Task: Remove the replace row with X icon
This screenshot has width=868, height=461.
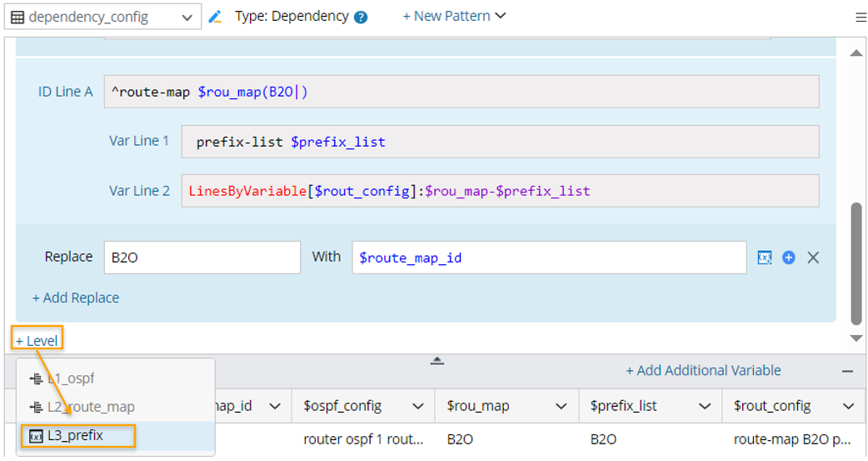Action: click(x=813, y=258)
